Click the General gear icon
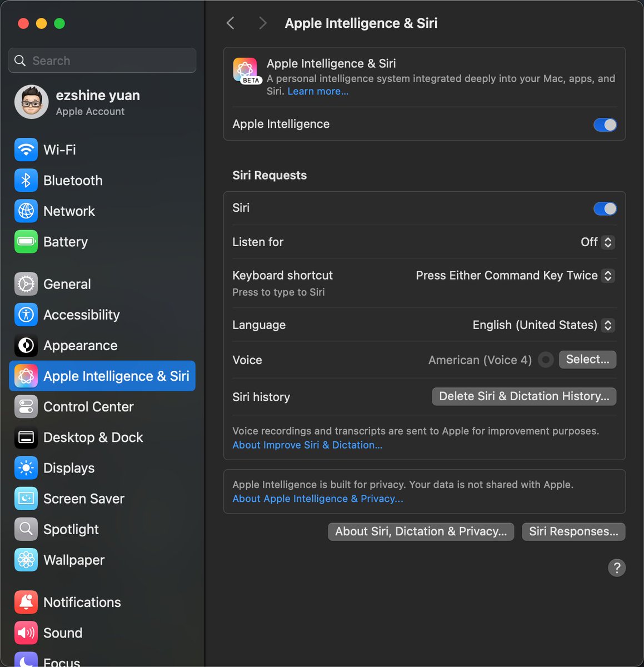Image resolution: width=644 pixels, height=667 pixels. [26, 284]
